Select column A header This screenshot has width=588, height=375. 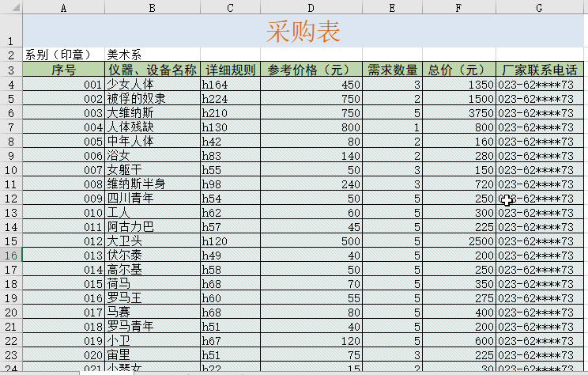click(63, 7)
